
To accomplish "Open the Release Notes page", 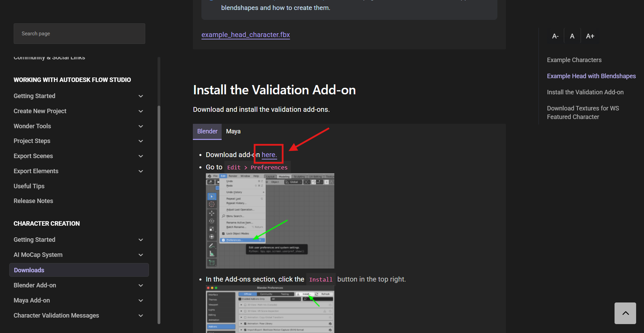I will (33, 201).
